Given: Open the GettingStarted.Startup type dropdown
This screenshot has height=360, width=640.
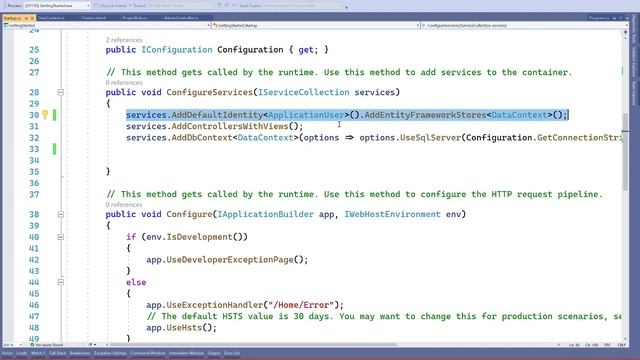Looking at the screenshot, I should click(316, 25).
